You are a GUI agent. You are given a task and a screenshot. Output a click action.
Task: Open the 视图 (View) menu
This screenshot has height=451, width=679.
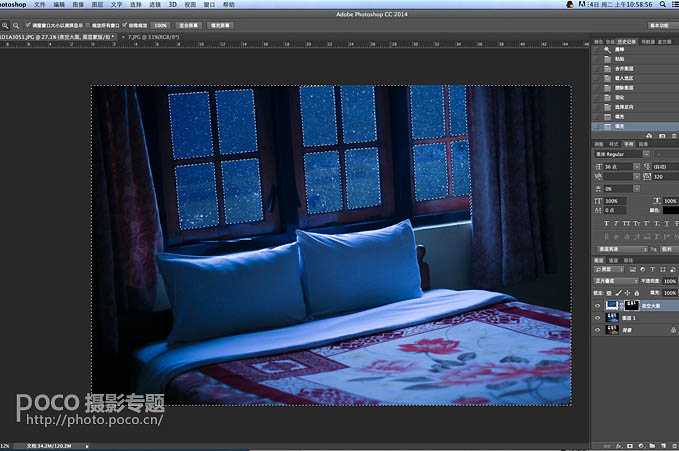190,4
